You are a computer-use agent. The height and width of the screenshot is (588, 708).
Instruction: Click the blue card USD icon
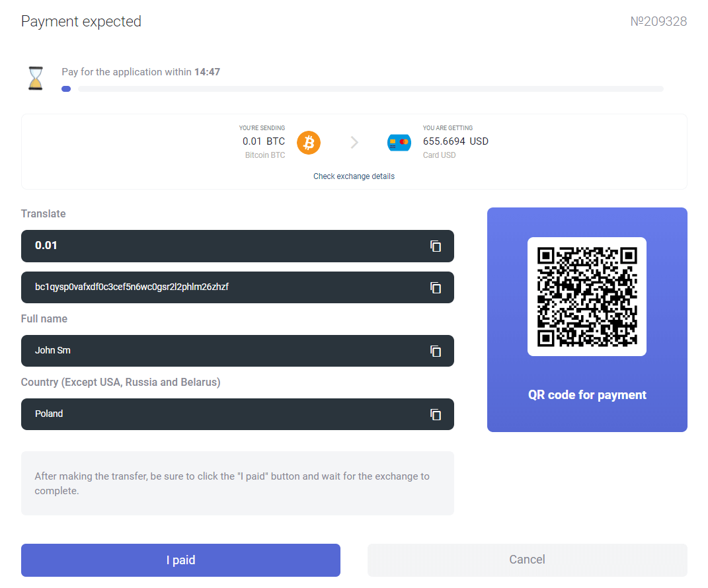399,142
